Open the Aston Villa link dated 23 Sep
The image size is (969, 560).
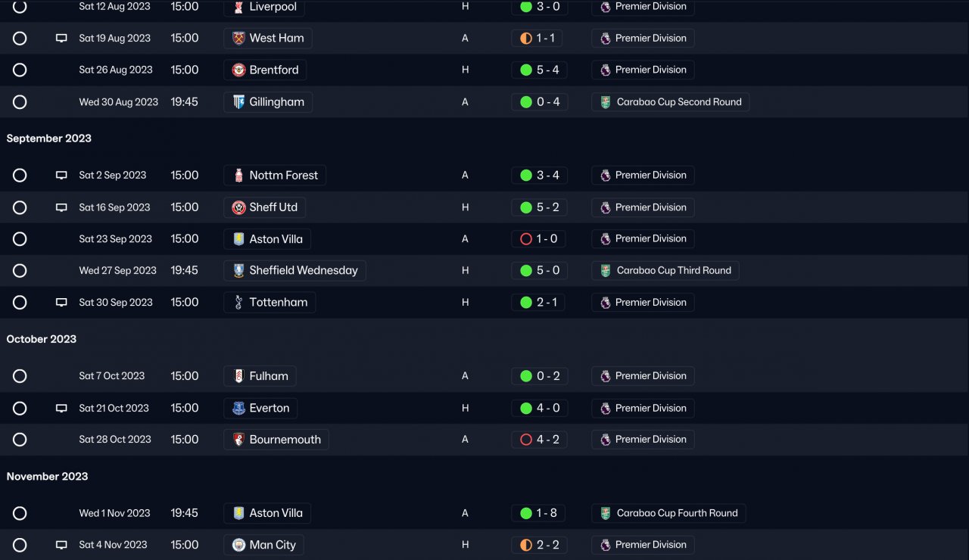point(276,239)
